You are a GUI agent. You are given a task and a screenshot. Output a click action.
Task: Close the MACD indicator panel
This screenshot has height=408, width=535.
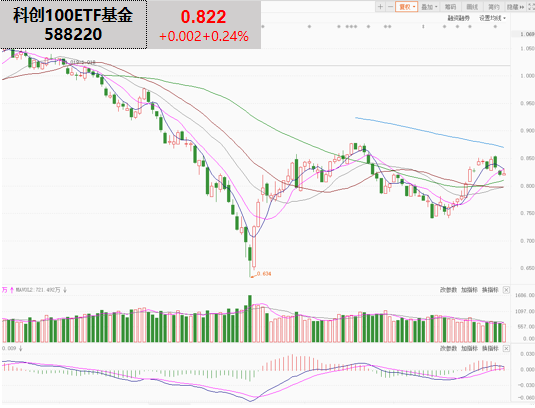click(x=506, y=348)
